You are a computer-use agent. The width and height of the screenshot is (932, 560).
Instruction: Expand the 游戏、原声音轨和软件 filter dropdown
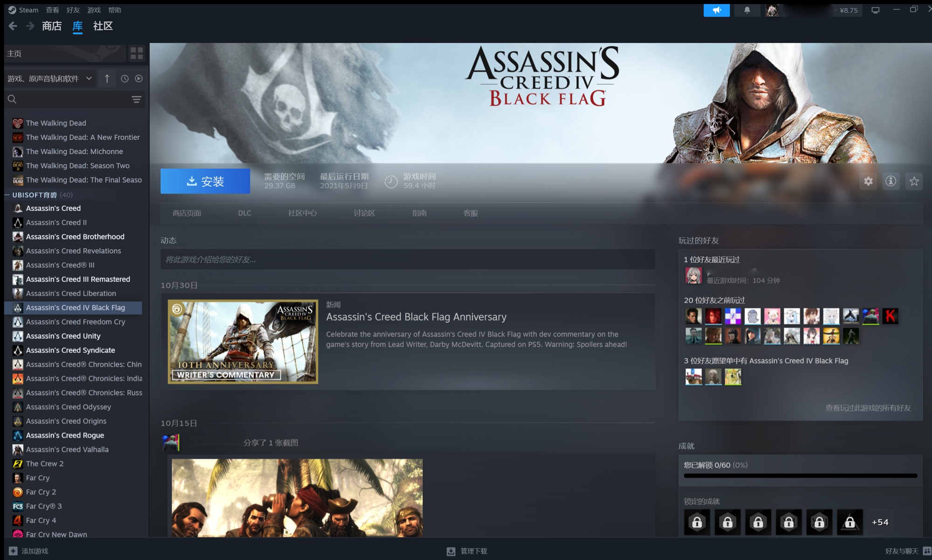50,79
